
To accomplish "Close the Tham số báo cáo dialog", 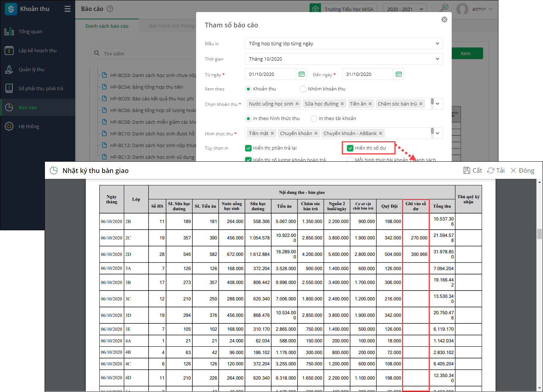I will [444, 19].
